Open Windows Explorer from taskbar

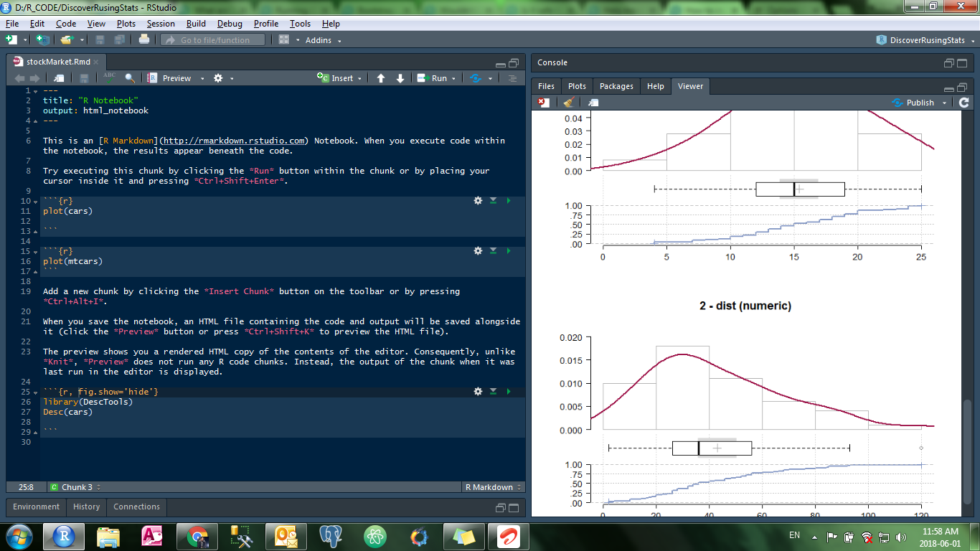click(x=108, y=536)
